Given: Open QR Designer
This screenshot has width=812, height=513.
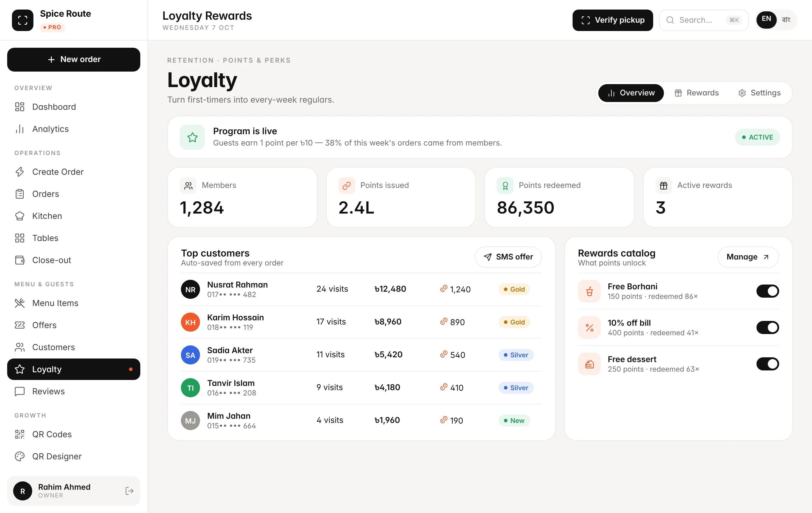Looking at the screenshot, I should tap(73, 456).
